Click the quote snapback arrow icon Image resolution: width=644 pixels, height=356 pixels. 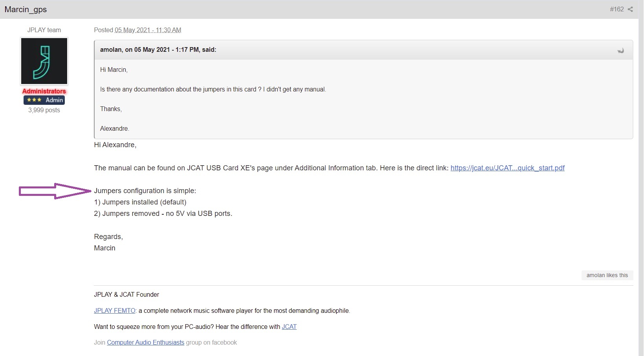point(621,51)
